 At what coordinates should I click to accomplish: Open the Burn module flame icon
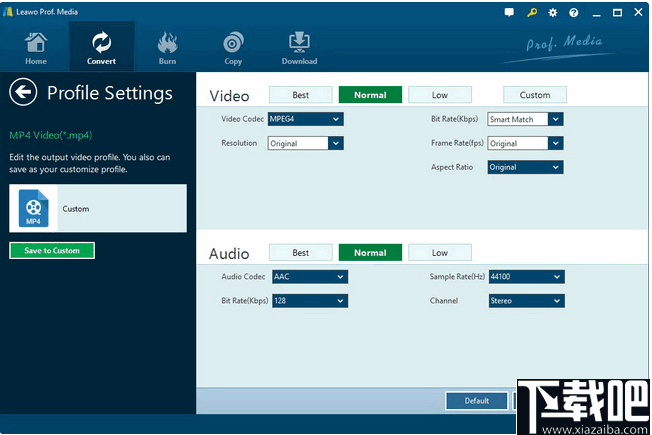click(167, 42)
